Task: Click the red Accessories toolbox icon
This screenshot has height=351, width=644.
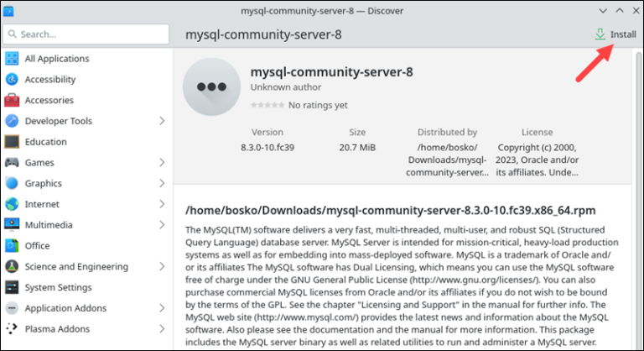Action: pyautogui.click(x=12, y=100)
